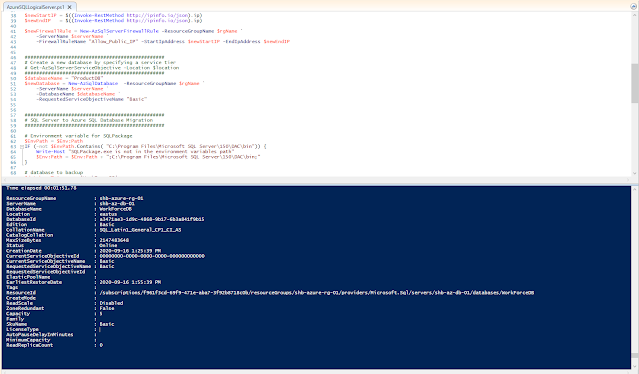Click the Location value eastus
The height and width of the screenshot is (374, 639).
pos(108,214)
